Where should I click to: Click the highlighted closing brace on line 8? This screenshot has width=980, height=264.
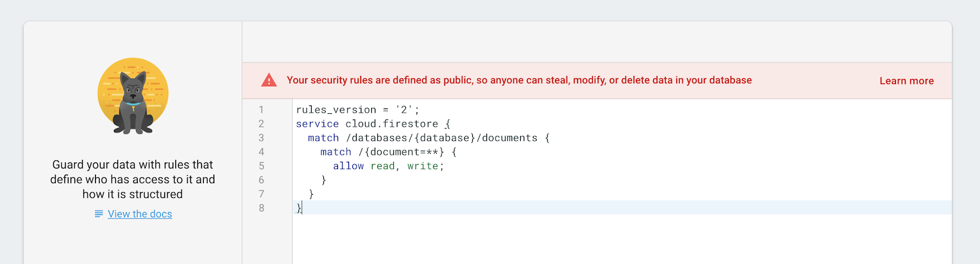pyautogui.click(x=299, y=208)
